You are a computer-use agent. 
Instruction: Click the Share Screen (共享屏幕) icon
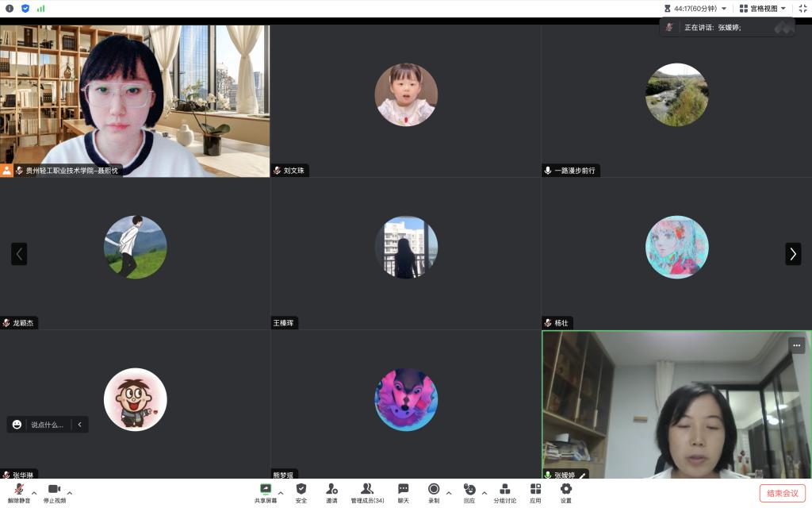coord(266,489)
